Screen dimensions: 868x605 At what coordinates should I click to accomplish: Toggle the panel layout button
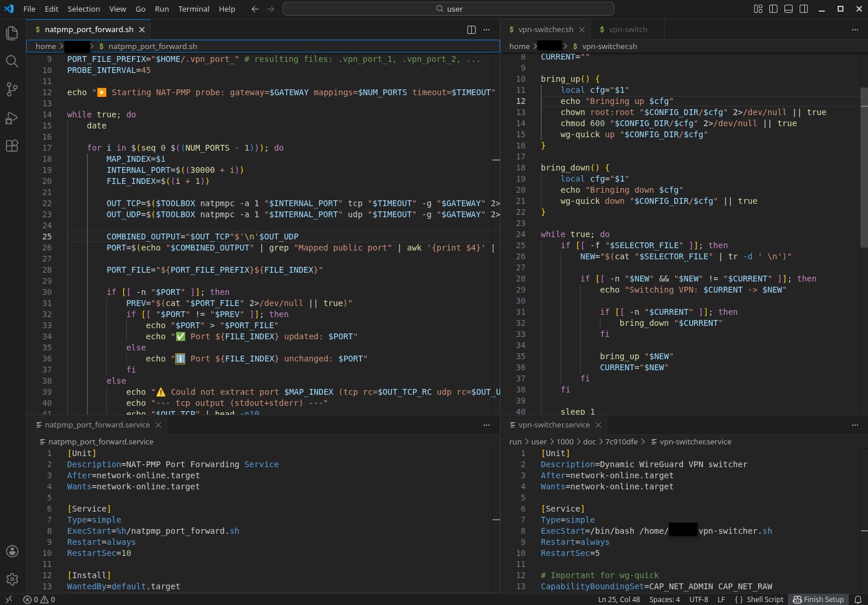[789, 9]
